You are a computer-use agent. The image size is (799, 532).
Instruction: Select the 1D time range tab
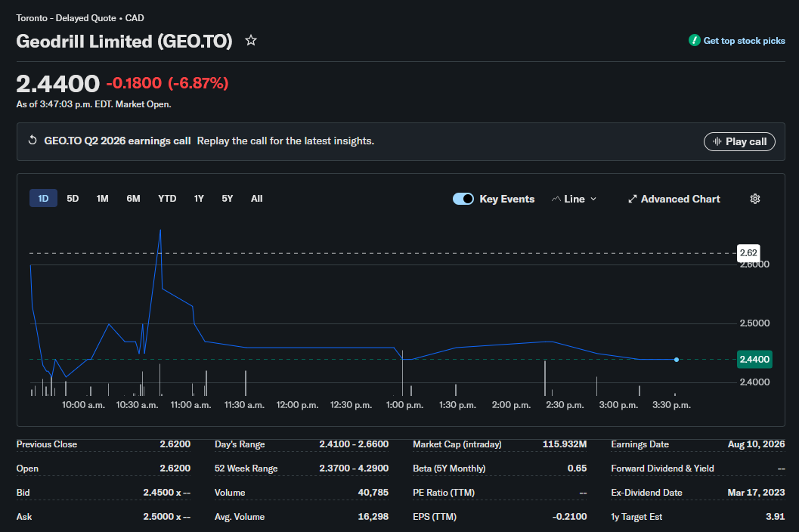click(x=43, y=198)
